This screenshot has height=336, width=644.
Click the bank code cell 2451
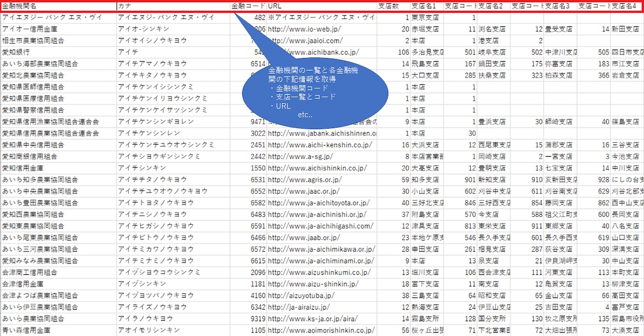[249, 145]
